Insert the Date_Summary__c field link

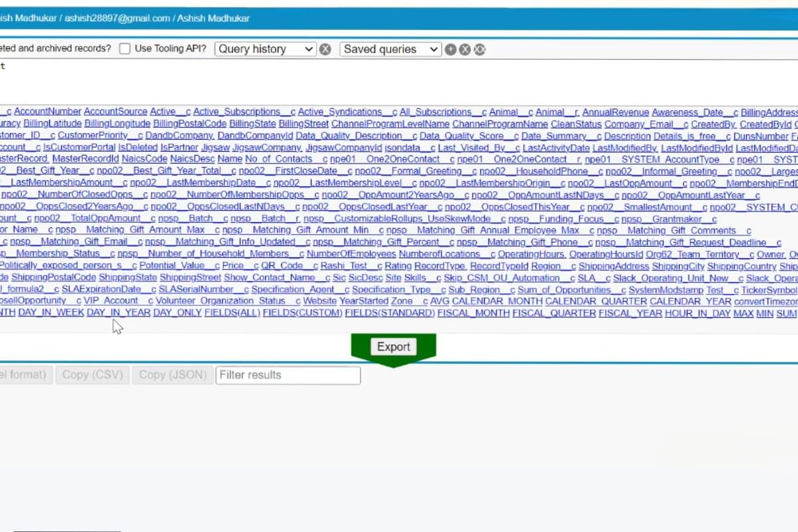[561, 136]
